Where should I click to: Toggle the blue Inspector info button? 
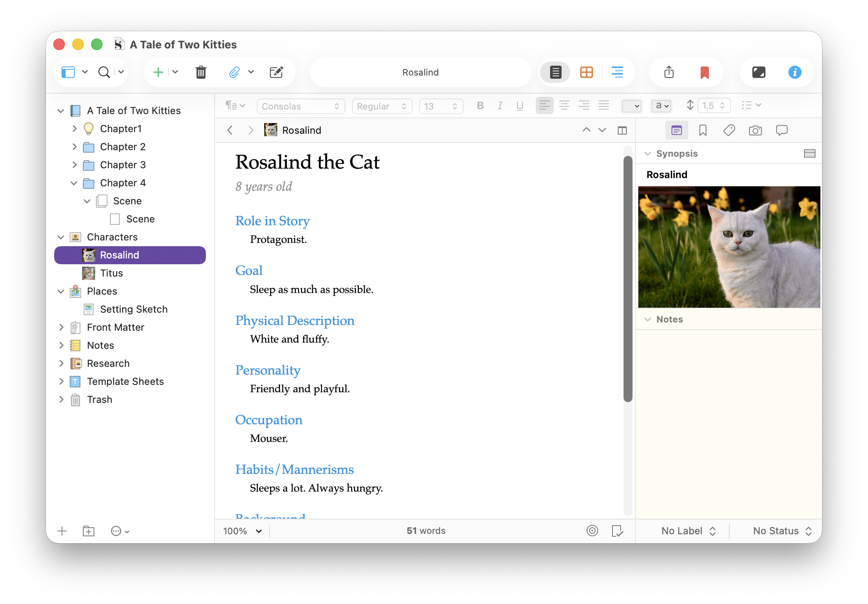[795, 72]
